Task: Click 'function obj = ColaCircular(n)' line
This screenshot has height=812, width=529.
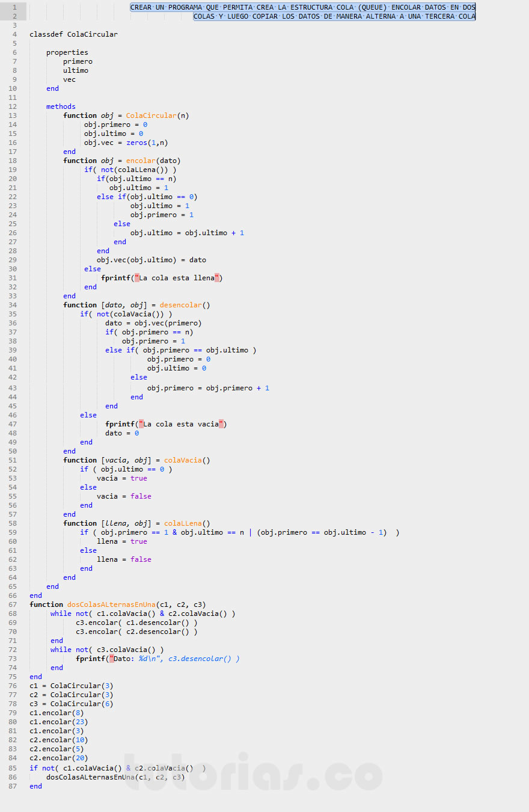Action: [x=126, y=115]
